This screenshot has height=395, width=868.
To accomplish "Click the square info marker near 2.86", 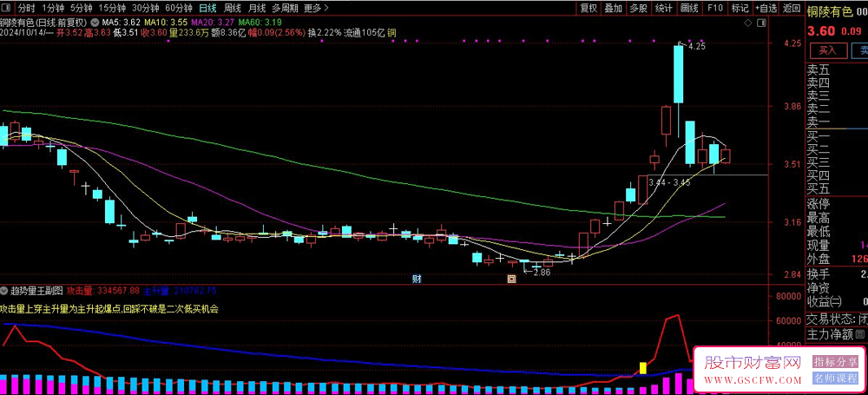I will 512,280.
